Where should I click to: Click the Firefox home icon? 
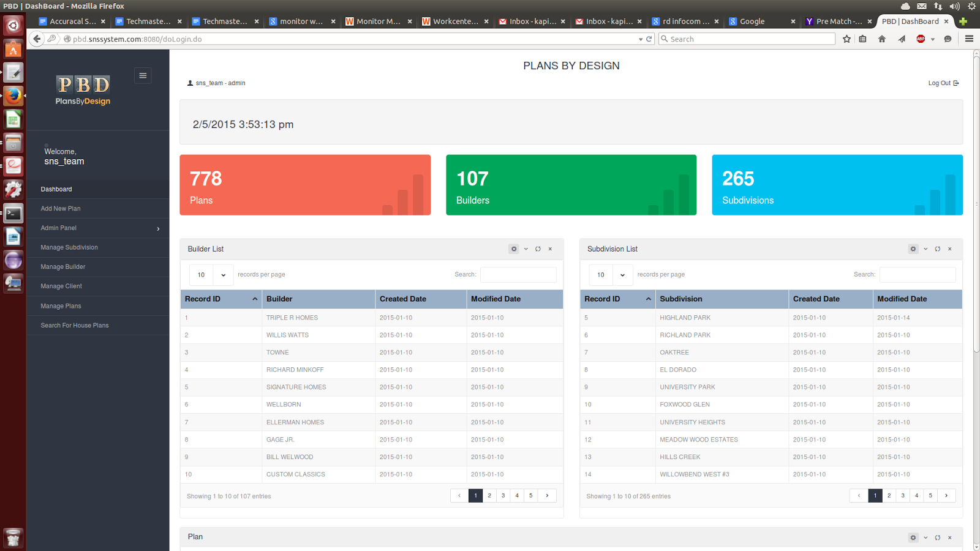(882, 39)
